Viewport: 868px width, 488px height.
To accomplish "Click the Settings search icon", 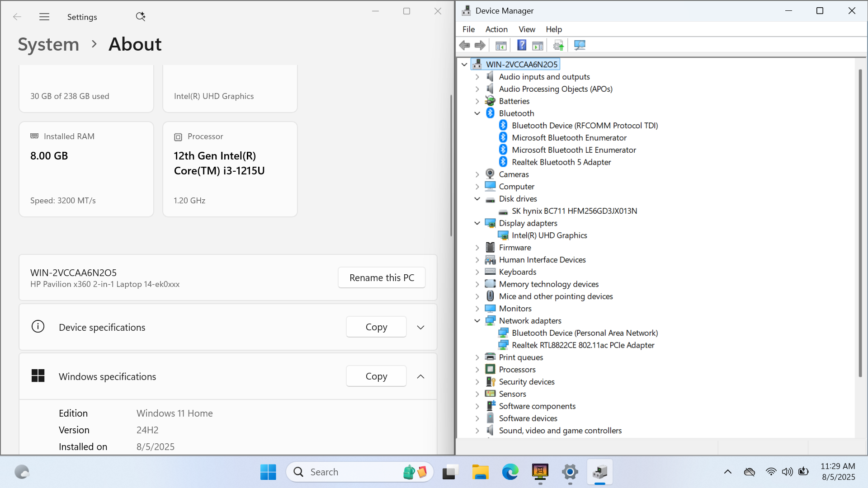I will coord(141,17).
